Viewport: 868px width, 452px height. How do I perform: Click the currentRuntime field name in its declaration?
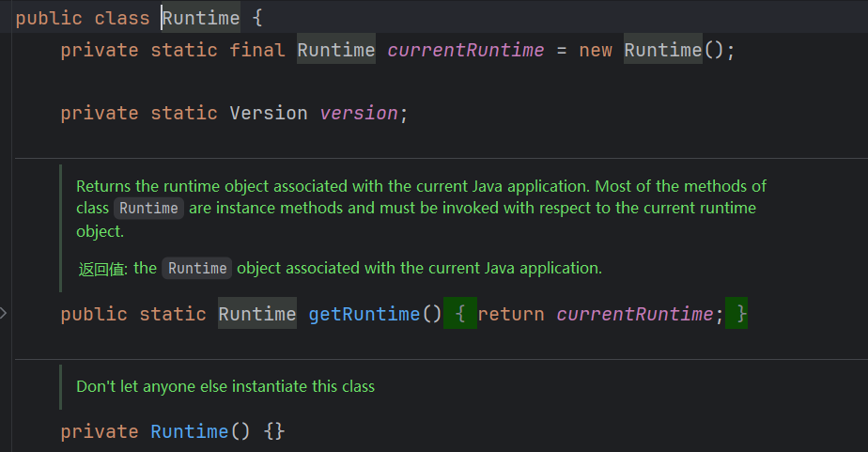click(466, 50)
